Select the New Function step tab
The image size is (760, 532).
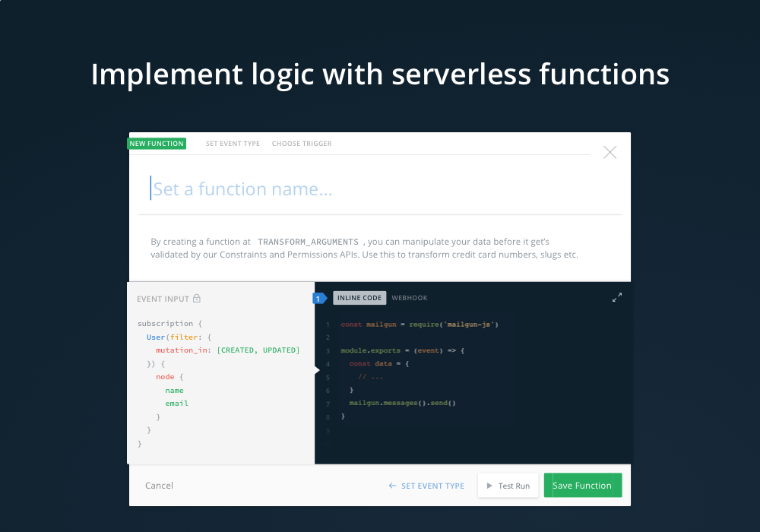(x=157, y=144)
